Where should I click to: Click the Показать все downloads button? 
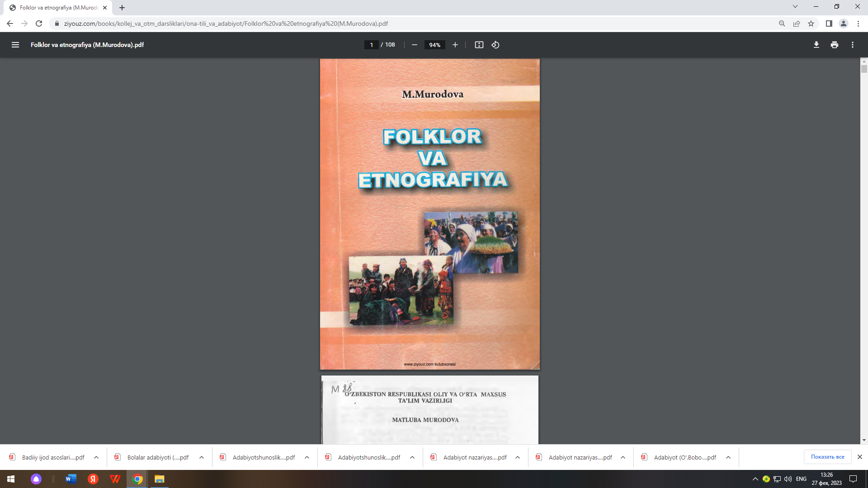(827, 457)
